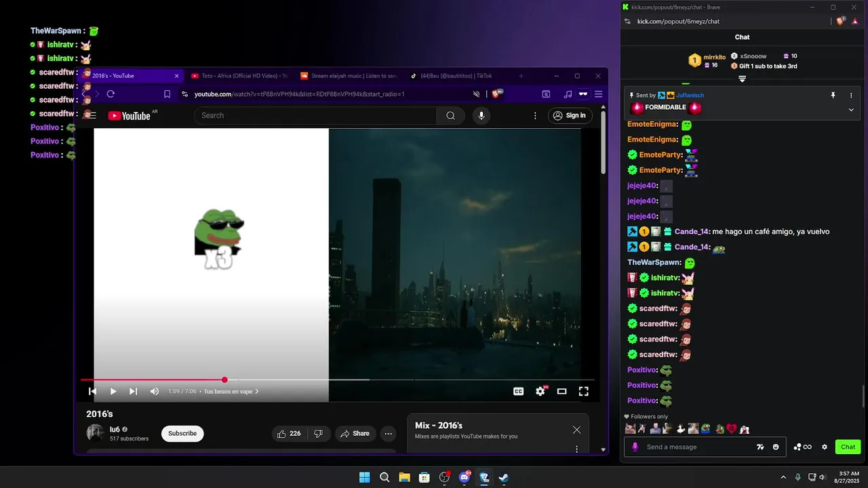Open Jul1anisch's profile in pinned message
This screenshot has height=488, width=868.
691,96
